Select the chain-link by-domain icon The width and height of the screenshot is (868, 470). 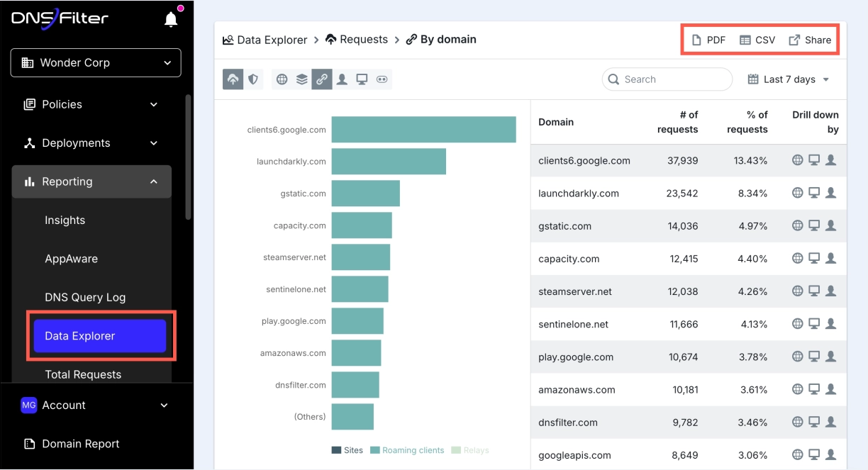(322, 79)
